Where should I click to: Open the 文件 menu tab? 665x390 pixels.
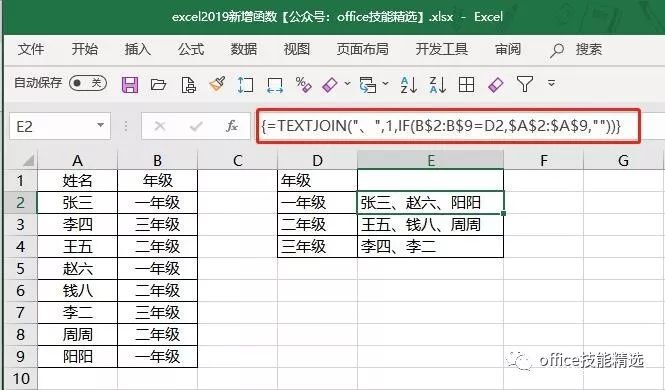31,49
